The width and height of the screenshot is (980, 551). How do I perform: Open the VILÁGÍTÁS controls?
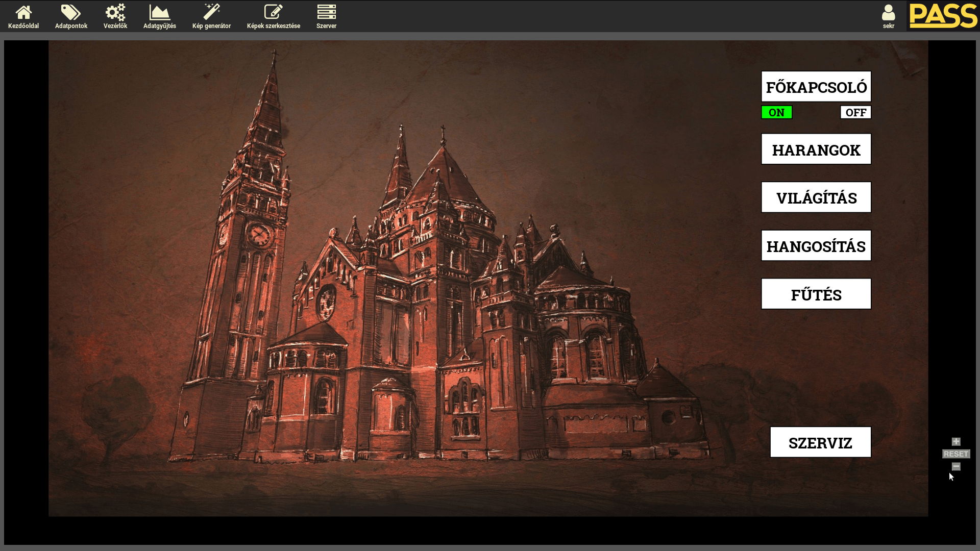click(x=816, y=197)
